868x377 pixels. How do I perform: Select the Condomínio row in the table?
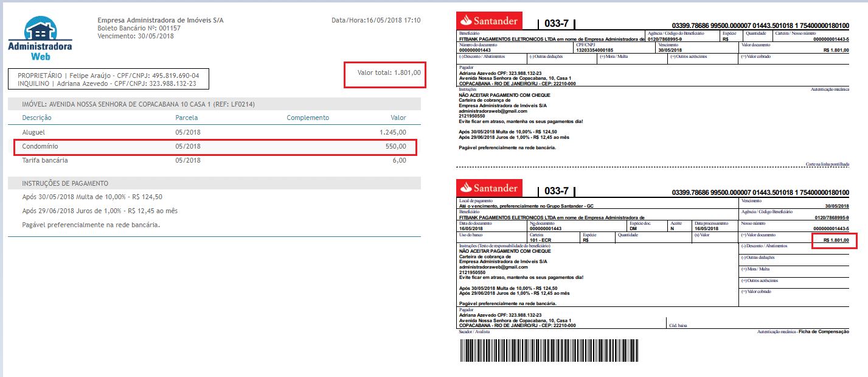point(215,147)
